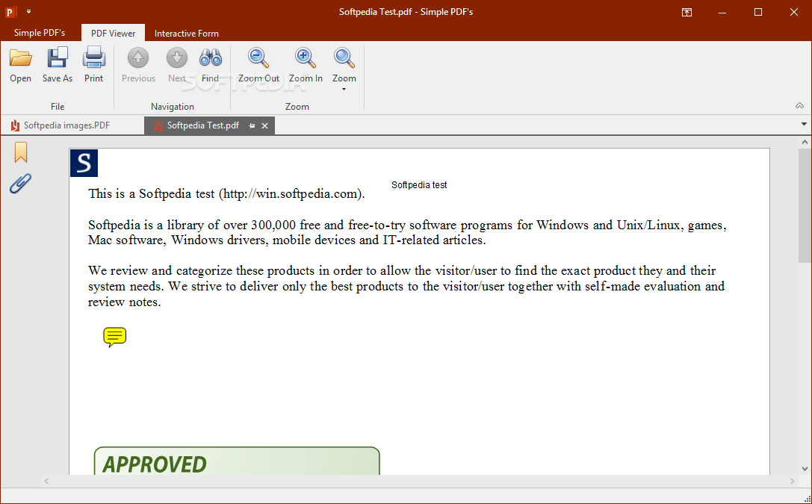
Task: Pin the Softpedia Test.pdf tab
Action: pyautogui.click(x=252, y=125)
